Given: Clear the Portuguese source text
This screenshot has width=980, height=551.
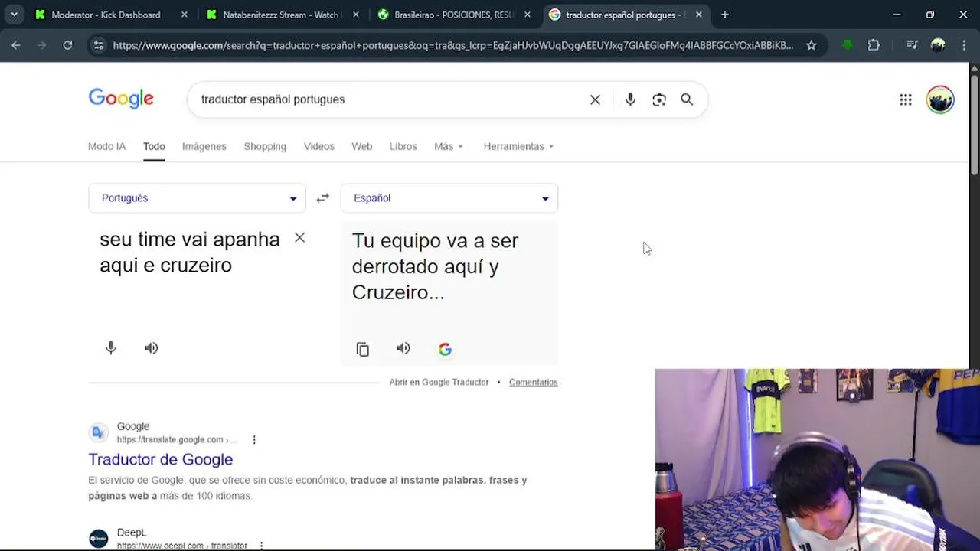Looking at the screenshot, I should (x=299, y=238).
